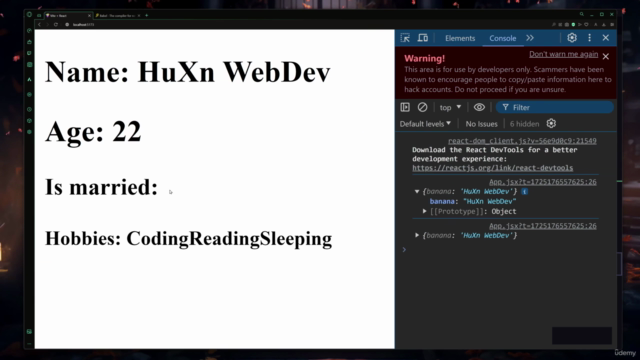
Task: Toggle the device toolbar icon
Action: [x=422, y=38]
